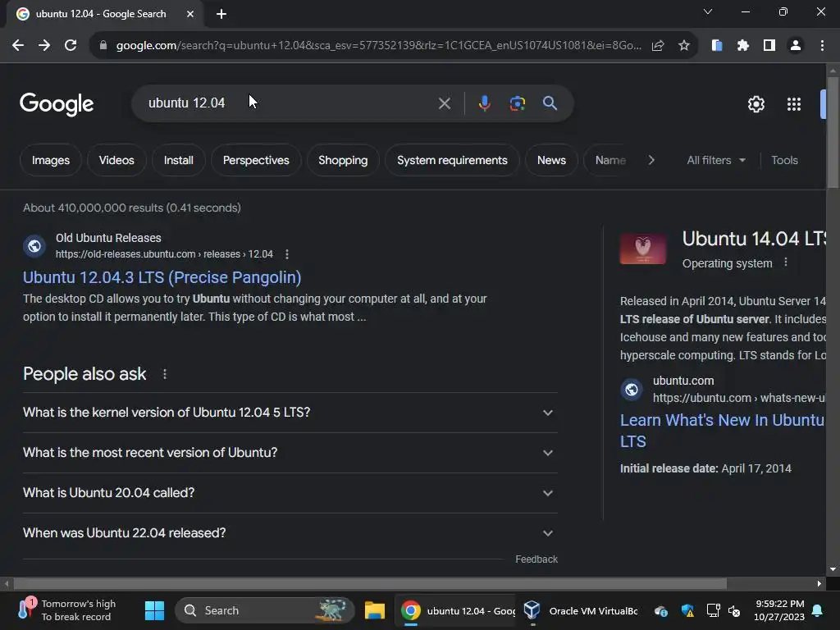Open Windows Security tray icon

tap(687, 610)
